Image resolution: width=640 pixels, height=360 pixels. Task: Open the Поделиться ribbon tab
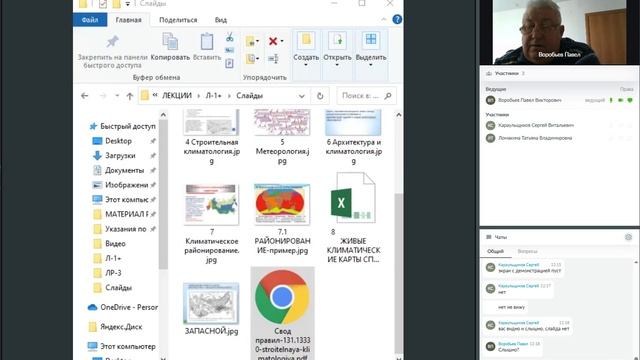tap(178, 20)
